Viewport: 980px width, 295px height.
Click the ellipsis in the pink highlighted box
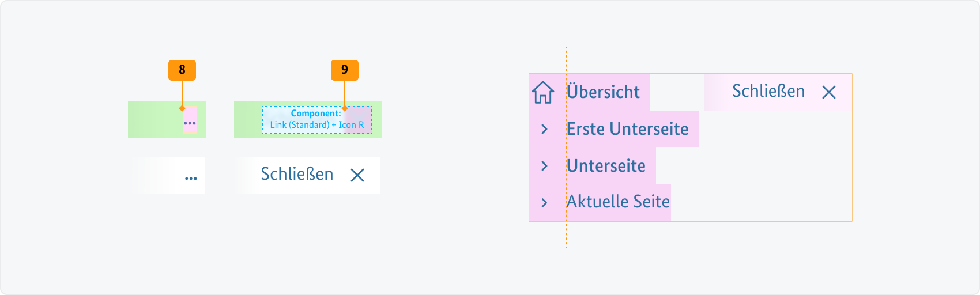pos(190,123)
